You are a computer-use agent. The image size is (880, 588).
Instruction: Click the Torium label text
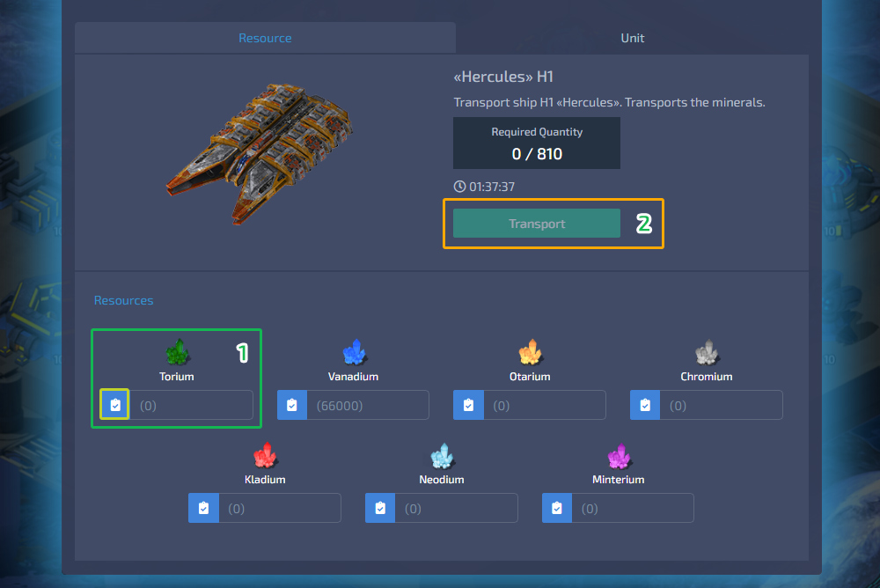point(177,376)
